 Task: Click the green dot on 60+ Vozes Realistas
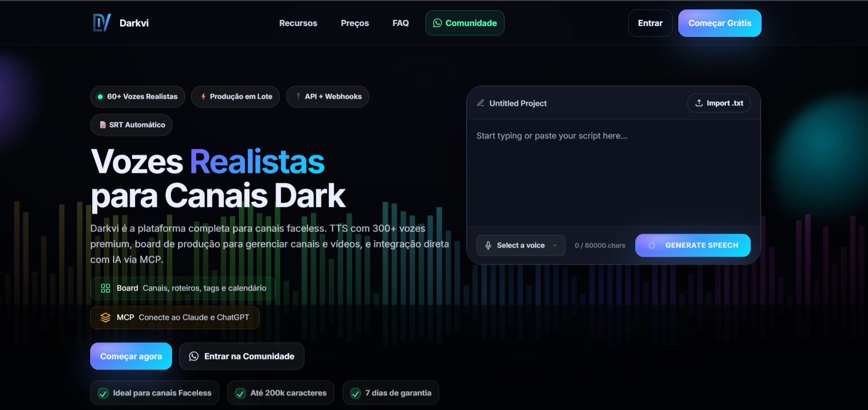100,97
